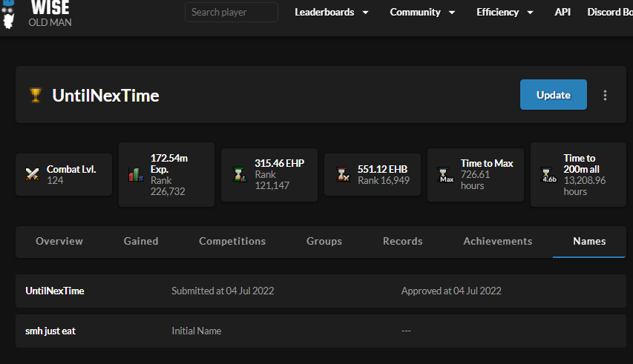Image resolution: width=633 pixels, height=364 pixels.
Task: Click the Rank 226,732 text
Action: [168, 186]
